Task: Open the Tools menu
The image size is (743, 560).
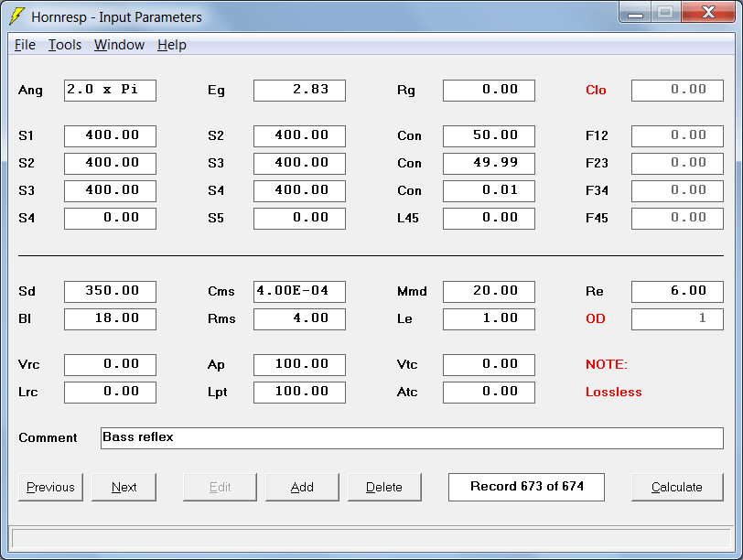Action: pyautogui.click(x=65, y=45)
